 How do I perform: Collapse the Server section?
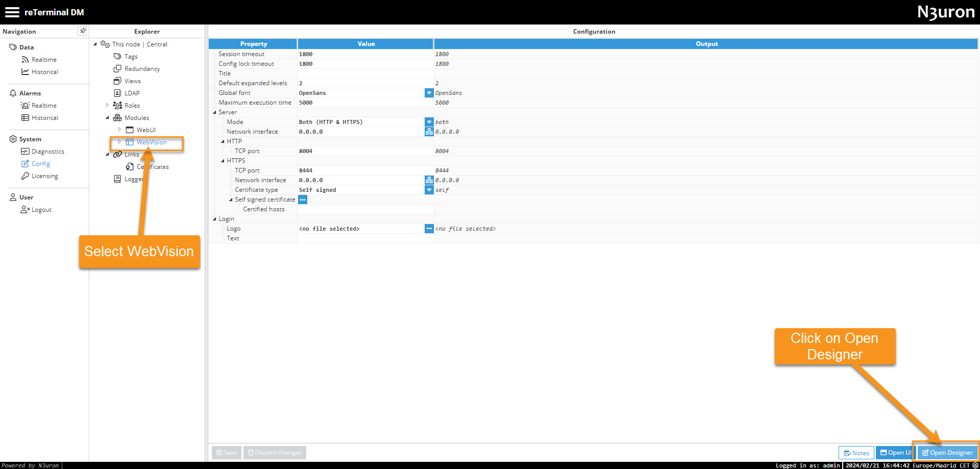[214, 112]
